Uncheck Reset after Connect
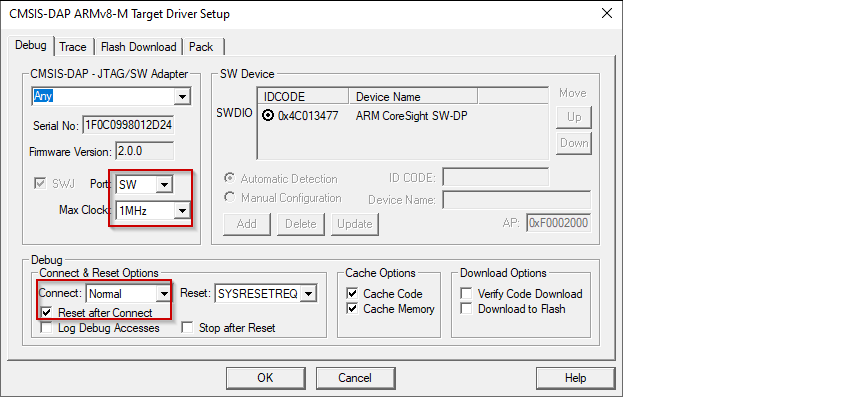857x397 pixels. 47,313
